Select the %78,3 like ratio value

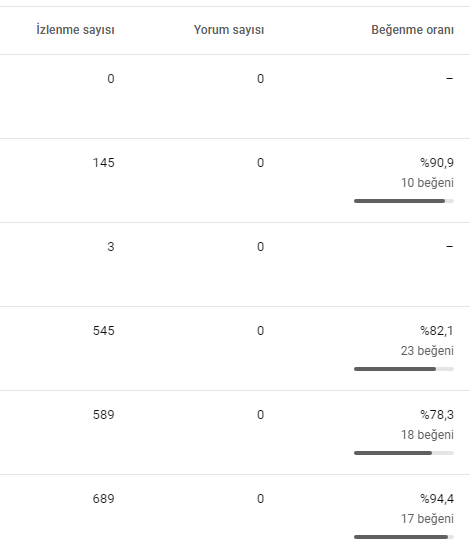click(x=437, y=415)
